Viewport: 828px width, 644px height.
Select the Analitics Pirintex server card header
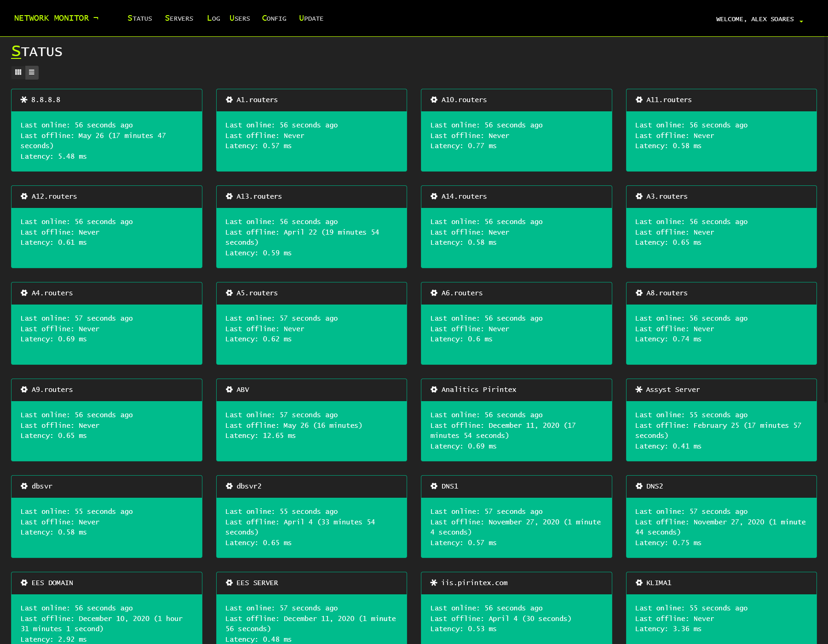click(x=516, y=390)
